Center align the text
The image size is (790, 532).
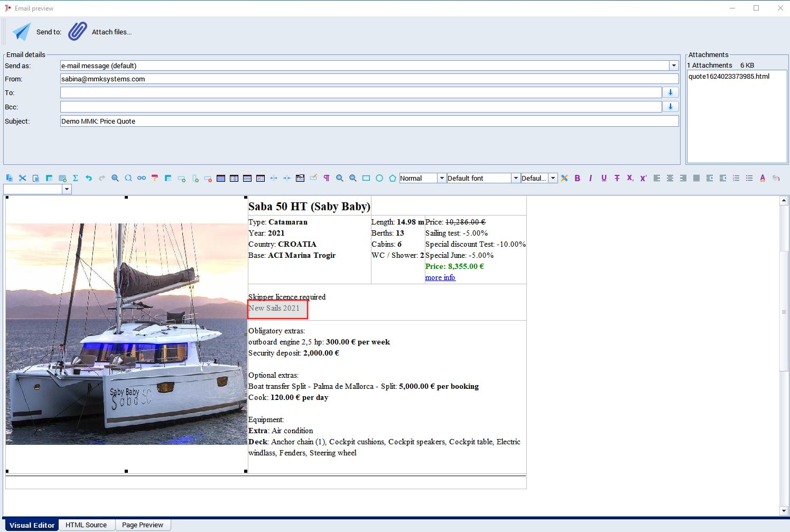(x=670, y=178)
